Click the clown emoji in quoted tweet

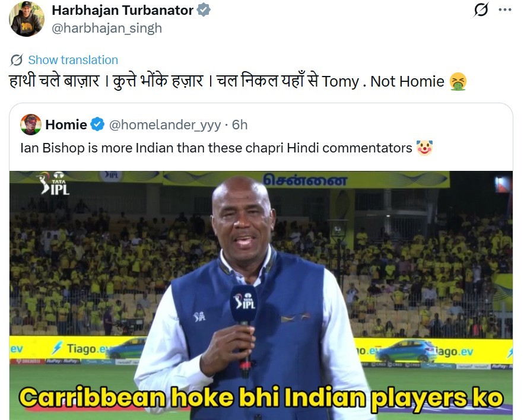(x=424, y=148)
